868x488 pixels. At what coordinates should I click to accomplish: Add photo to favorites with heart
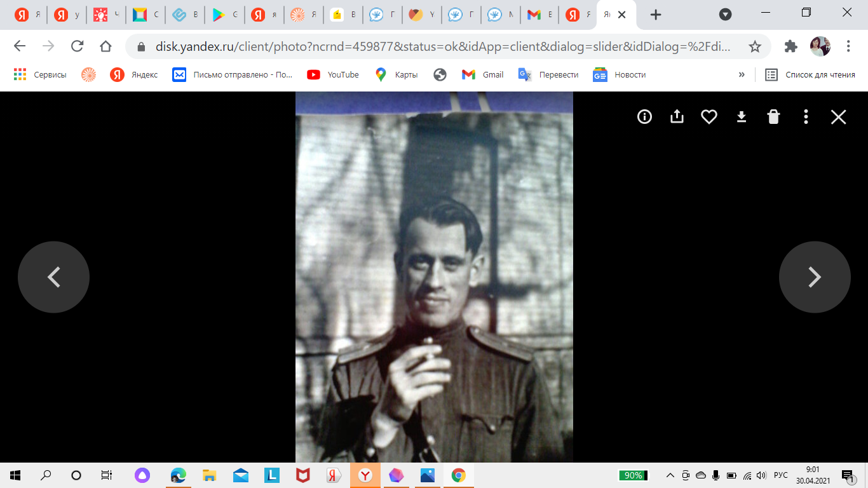click(x=709, y=117)
